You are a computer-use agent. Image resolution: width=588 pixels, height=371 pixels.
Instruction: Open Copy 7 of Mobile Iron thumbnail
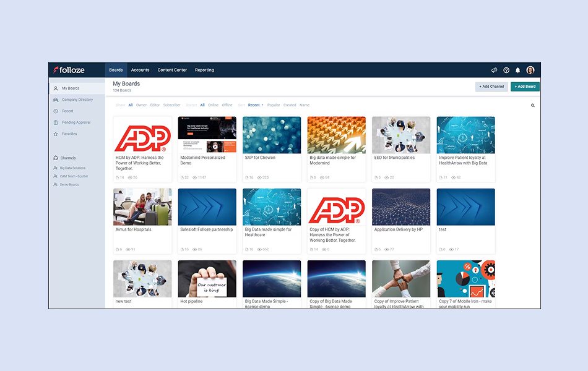pyautogui.click(x=465, y=279)
